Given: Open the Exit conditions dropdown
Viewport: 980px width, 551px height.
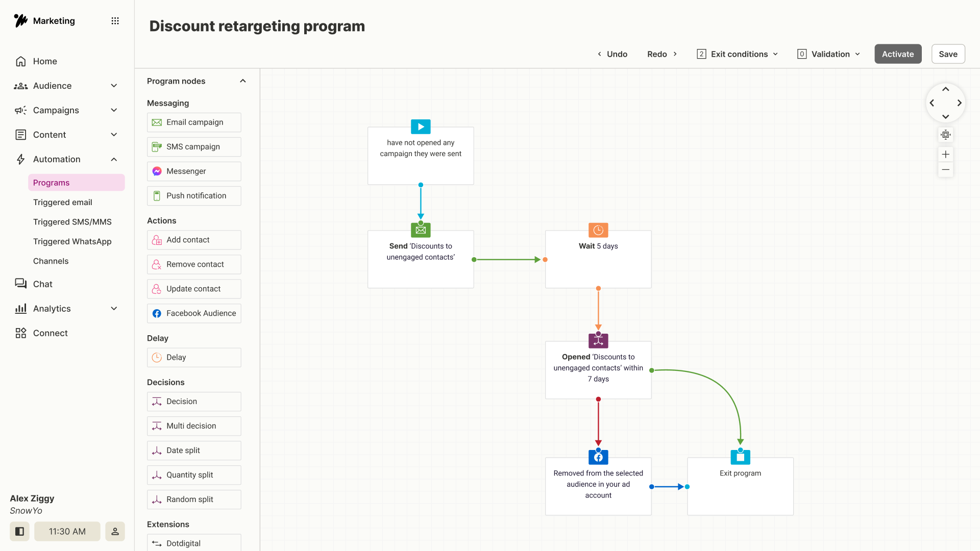Looking at the screenshot, I should tap(738, 54).
